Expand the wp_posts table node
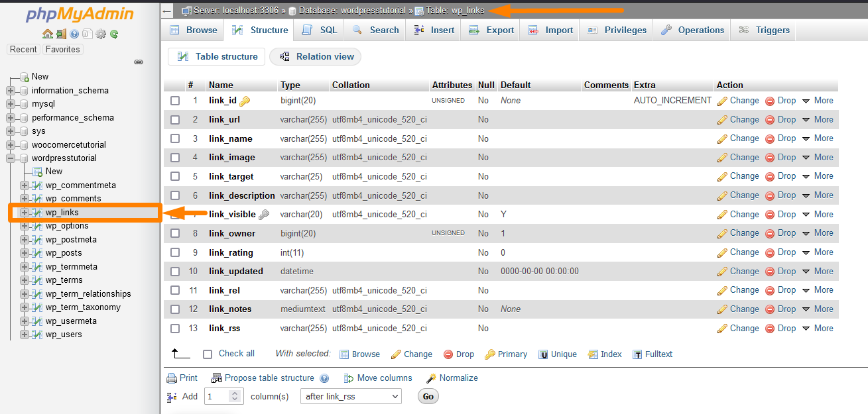 [x=25, y=253]
